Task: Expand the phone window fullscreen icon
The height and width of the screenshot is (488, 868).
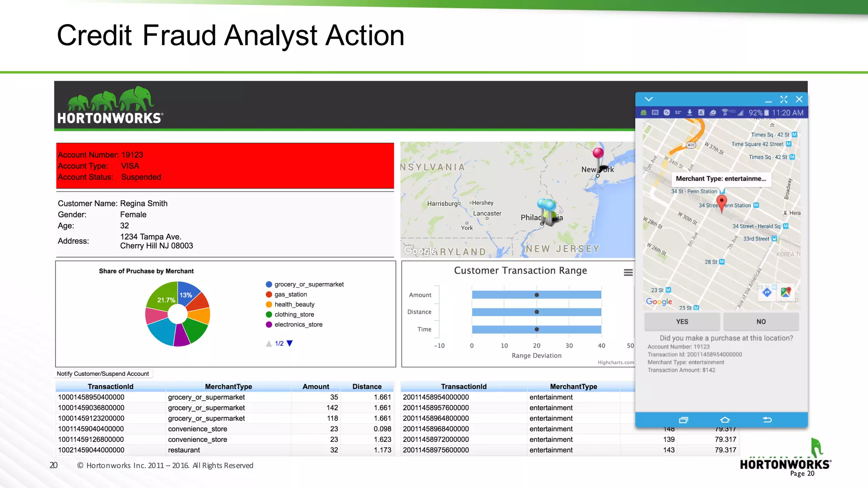Action: click(784, 99)
